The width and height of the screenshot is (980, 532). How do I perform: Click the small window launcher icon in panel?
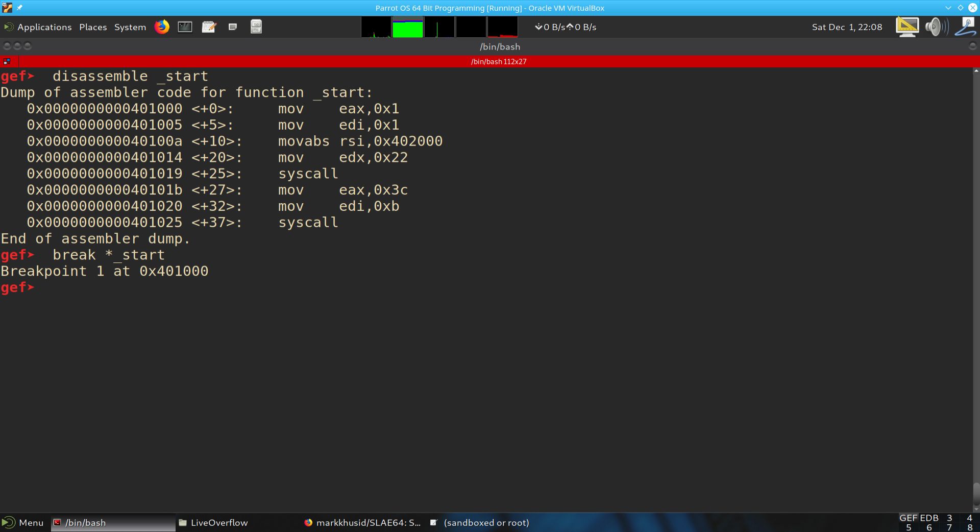click(x=233, y=27)
